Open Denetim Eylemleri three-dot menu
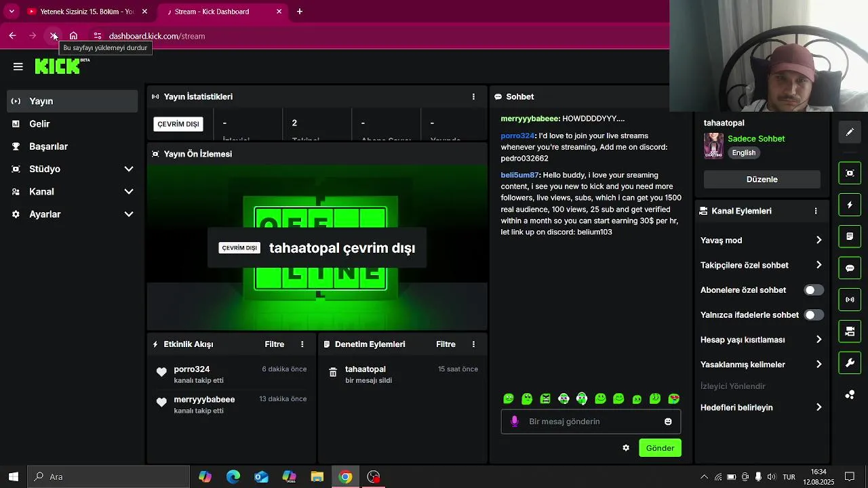868x488 pixels. [473, 344]
